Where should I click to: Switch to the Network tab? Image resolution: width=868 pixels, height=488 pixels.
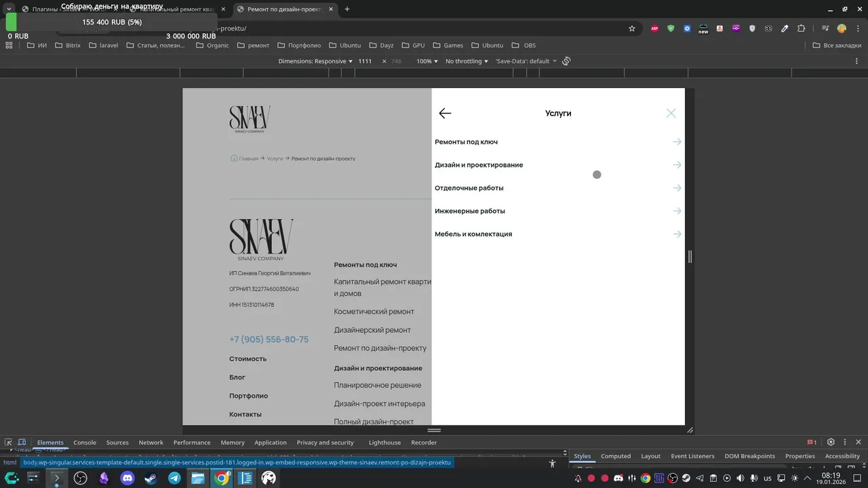point(151,443)
